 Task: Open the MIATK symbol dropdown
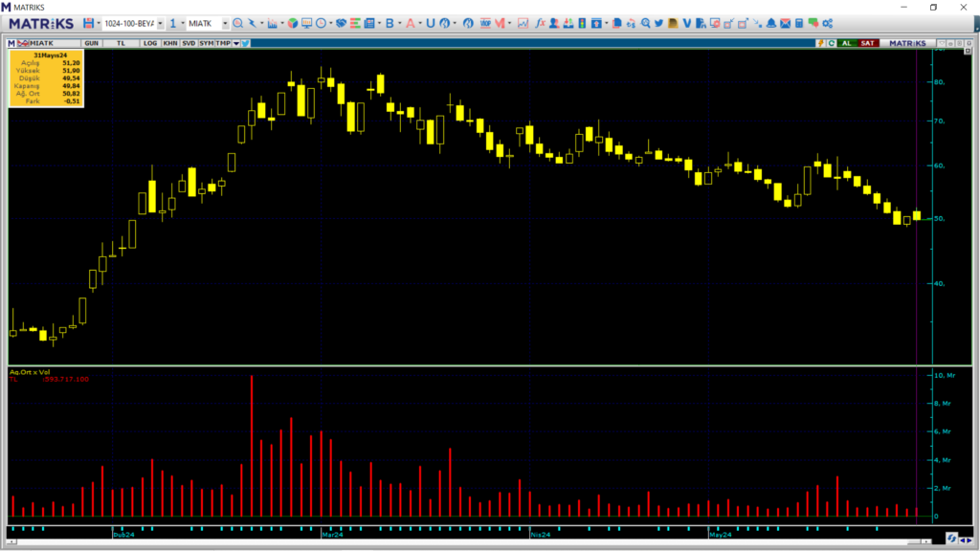click(x=225, y=23)
